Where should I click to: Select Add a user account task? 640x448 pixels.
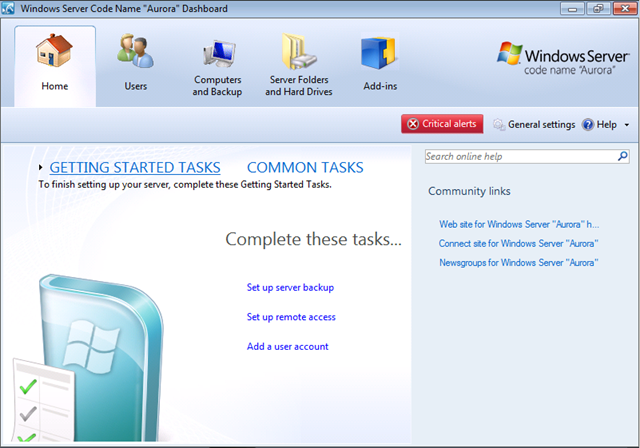287,347
